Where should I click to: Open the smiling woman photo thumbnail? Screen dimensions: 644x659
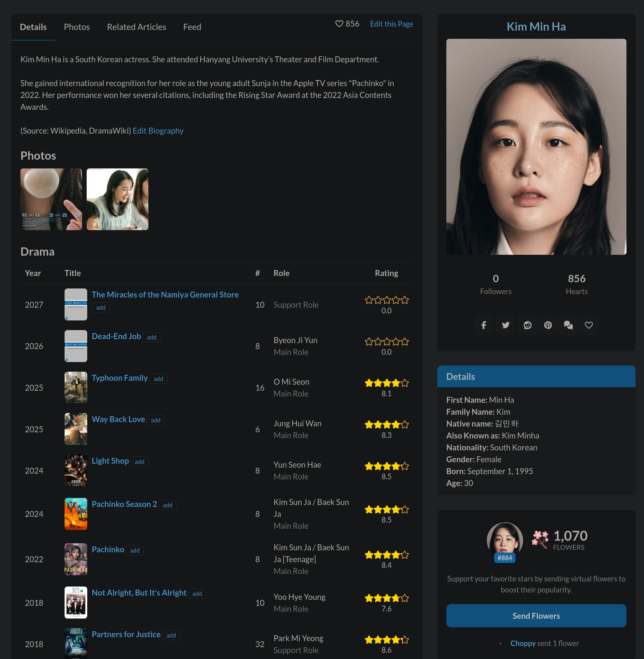(x=117, y=199)
